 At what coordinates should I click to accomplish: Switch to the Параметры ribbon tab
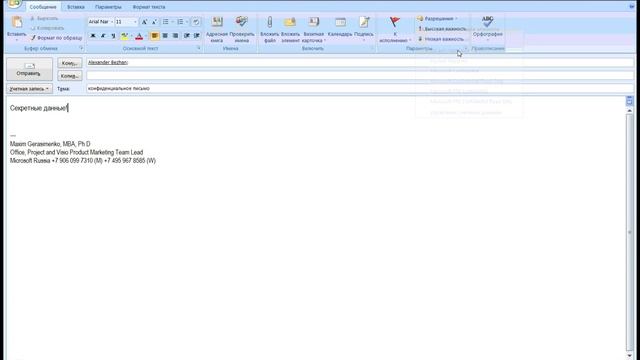click(x=108, y=7)
